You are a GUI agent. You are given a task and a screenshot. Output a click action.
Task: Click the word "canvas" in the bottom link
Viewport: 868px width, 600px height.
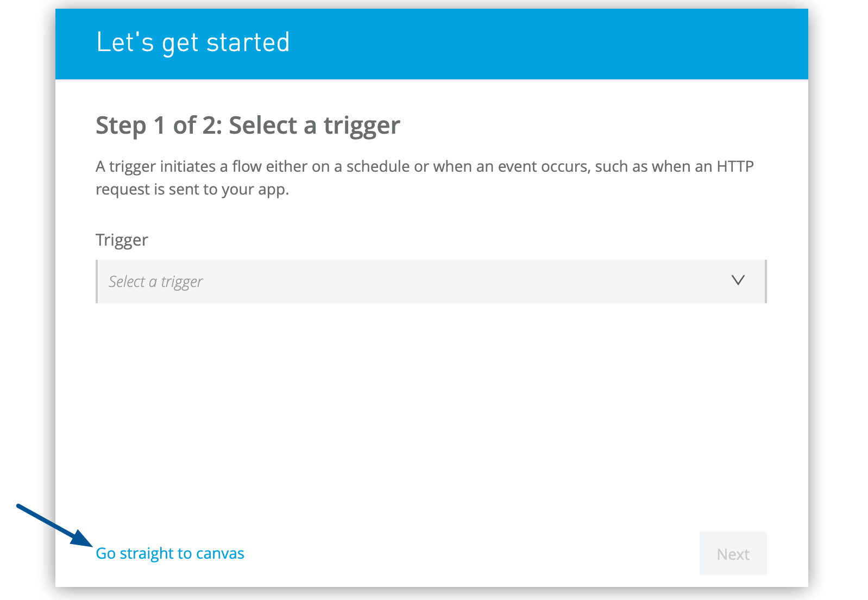(220, 553)
